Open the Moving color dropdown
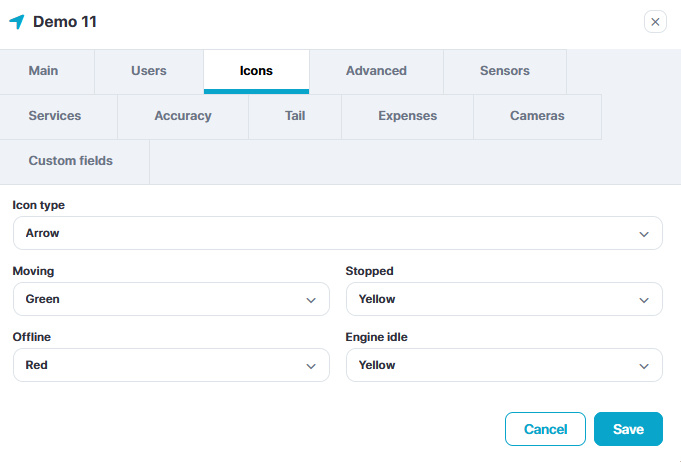This screenshot has height=462, width=681. click(x=171, y=299)
